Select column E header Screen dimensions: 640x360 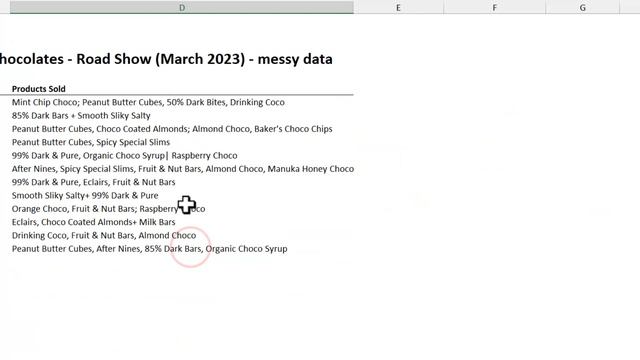[398, 7]
